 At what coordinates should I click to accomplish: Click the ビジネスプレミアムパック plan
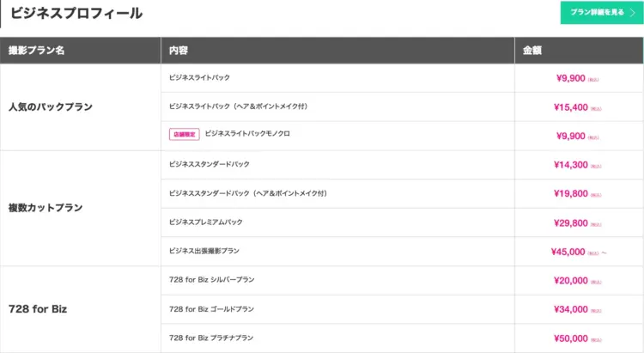(x=206, y=222)
